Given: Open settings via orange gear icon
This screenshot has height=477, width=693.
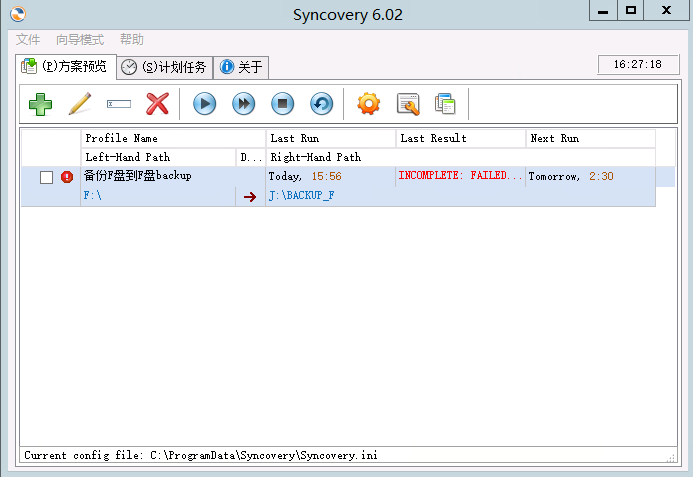Looking at the screenshot, I should point(369,104).
